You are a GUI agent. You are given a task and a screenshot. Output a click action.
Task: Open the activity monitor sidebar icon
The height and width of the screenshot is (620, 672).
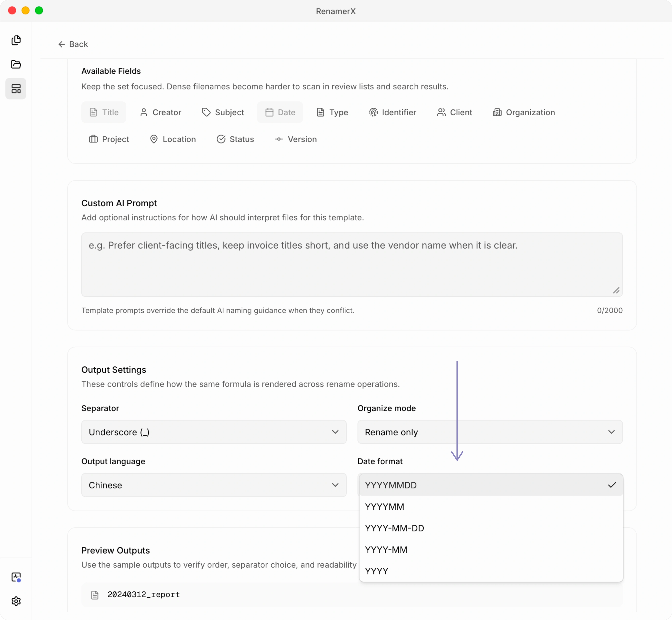16,577
